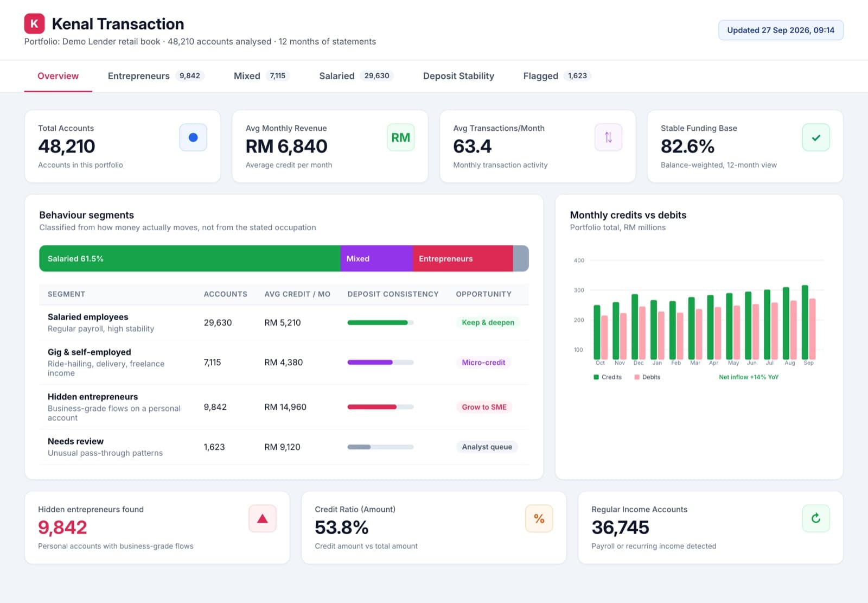This screenshot has width=868, height=603.
Task: Click the Salaried employees row title
Action: pos(88,317)
